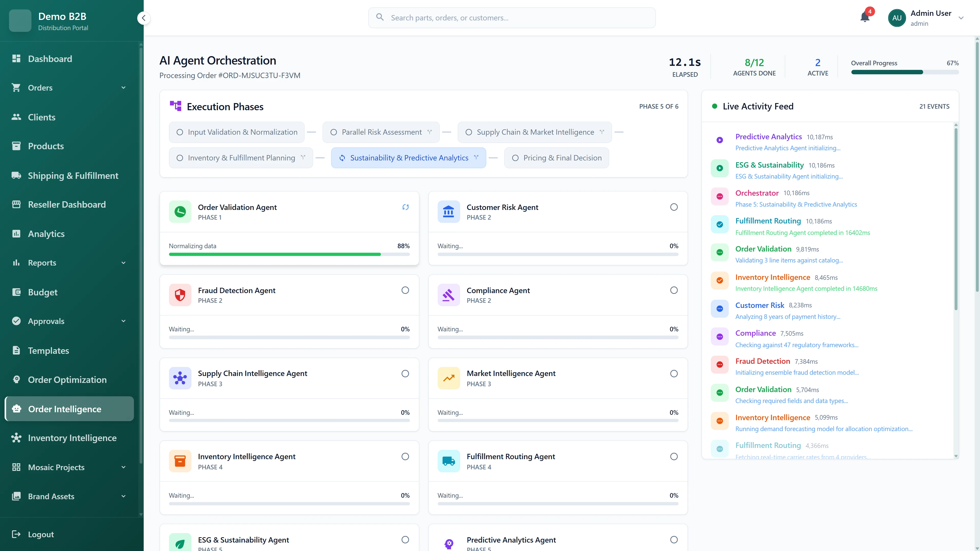Select the Fraud Detection Agent shield icon
Screen dimensions: 980x551
click(180, 295)
